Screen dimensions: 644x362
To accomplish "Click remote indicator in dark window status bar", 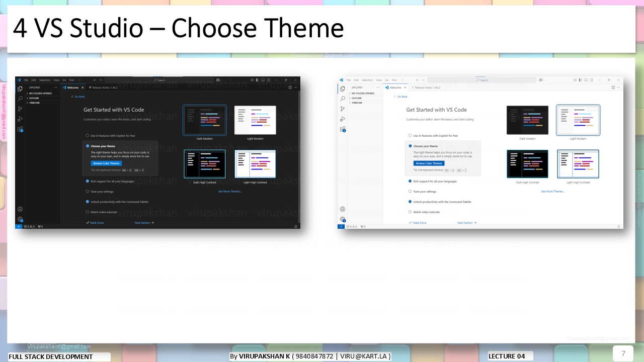I will click(18, 226).
